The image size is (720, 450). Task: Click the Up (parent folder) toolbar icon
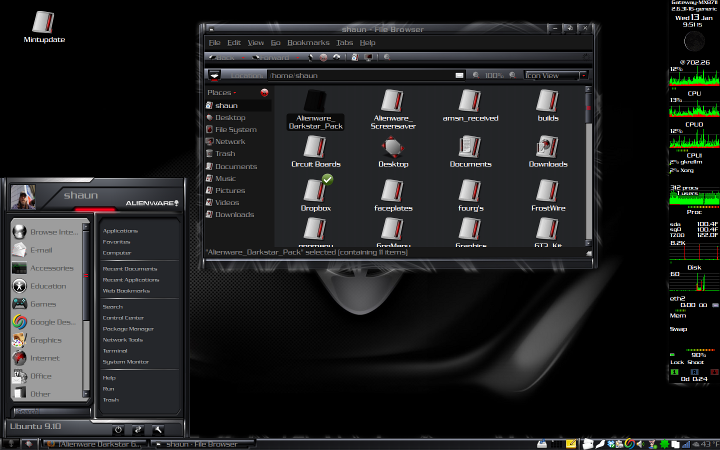coord(310,57)
